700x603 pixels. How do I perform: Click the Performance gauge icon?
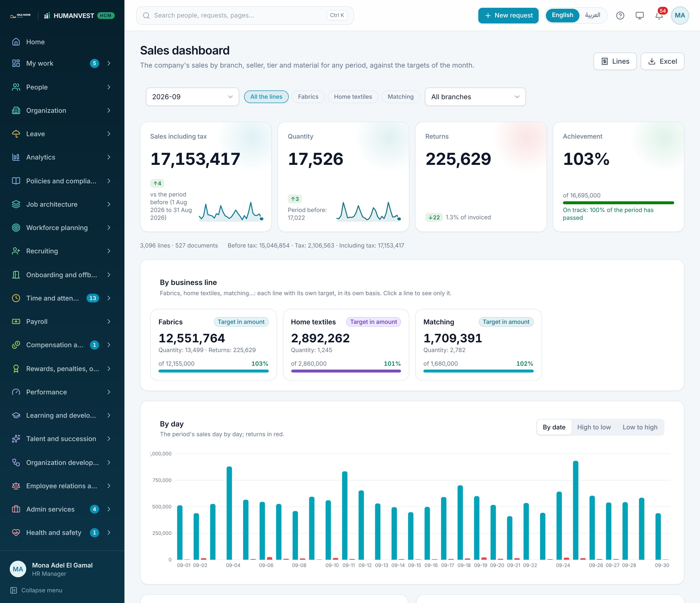coord(16,392)
